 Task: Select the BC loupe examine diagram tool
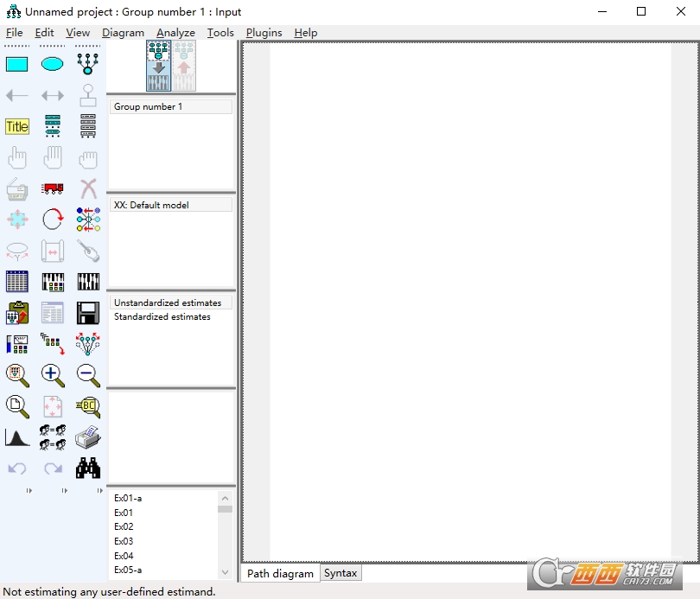pos(88,406)
